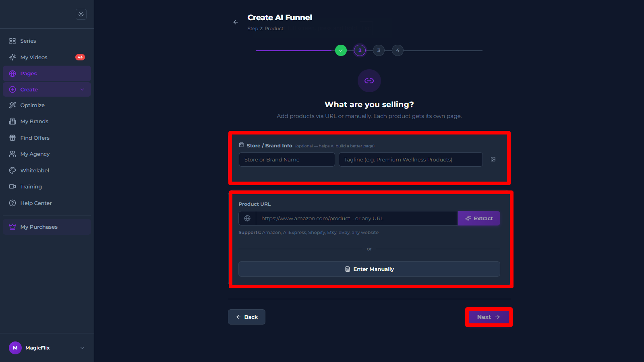This screenshot has height=362, width=644.
Task: Toggle the light/dark theme sun icon
Action: tap(81, 14)
